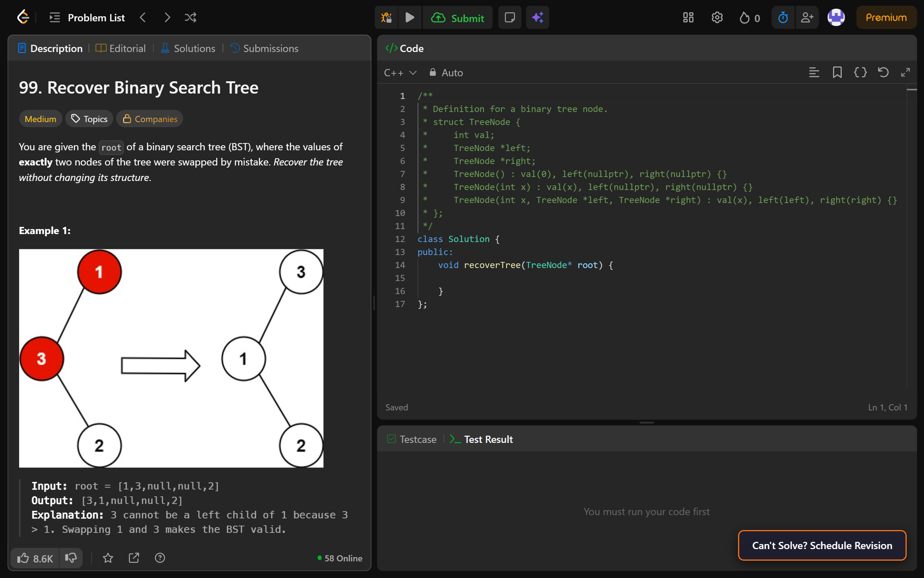The height and width of the screenshot is (578, 924).
Task: Click the LeetCode logo icon
Action: [23, 17]
